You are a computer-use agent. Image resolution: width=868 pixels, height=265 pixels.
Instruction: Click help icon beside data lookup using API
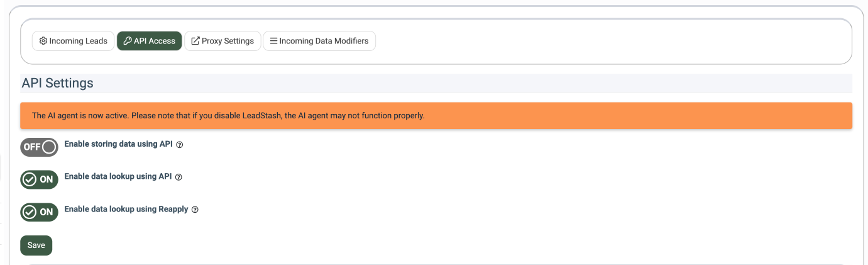pos(179,178)
